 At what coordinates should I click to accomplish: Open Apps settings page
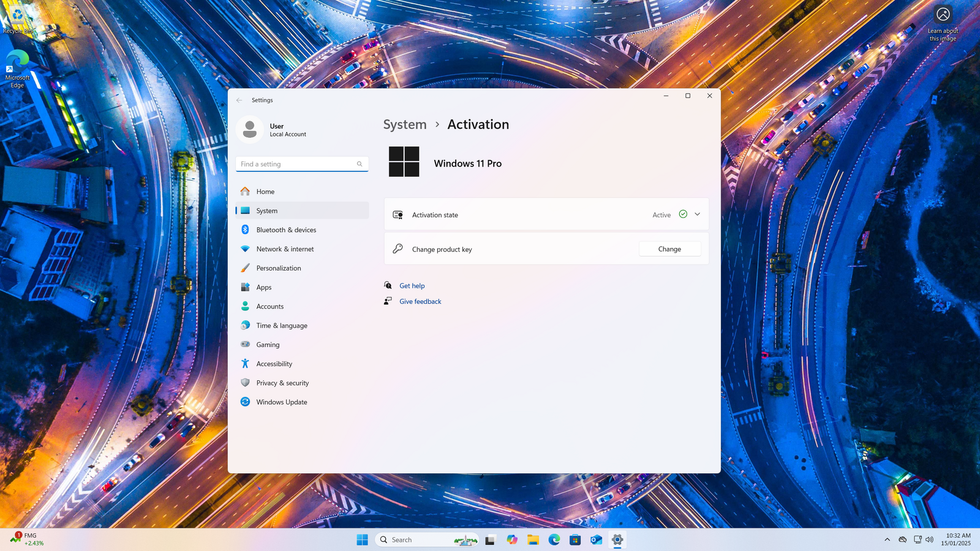click(x=302, y=287)
